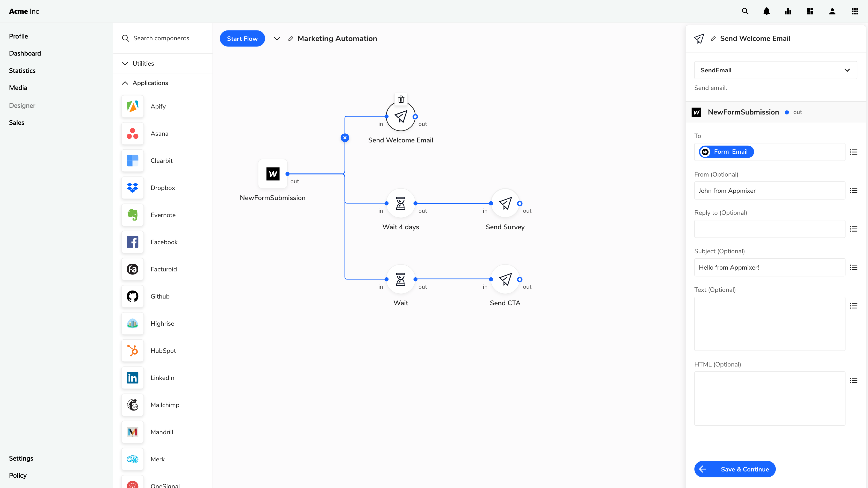Open the bar chart statistics icon

coord(788,11)
